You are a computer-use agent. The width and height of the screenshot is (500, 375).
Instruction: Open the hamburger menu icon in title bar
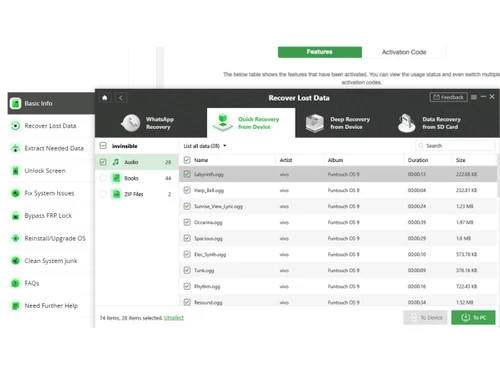tap(474, 97)
